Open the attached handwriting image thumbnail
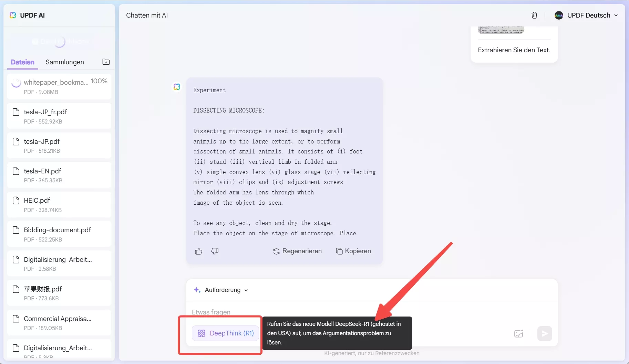Screen dimensions: 629x364 501,30
